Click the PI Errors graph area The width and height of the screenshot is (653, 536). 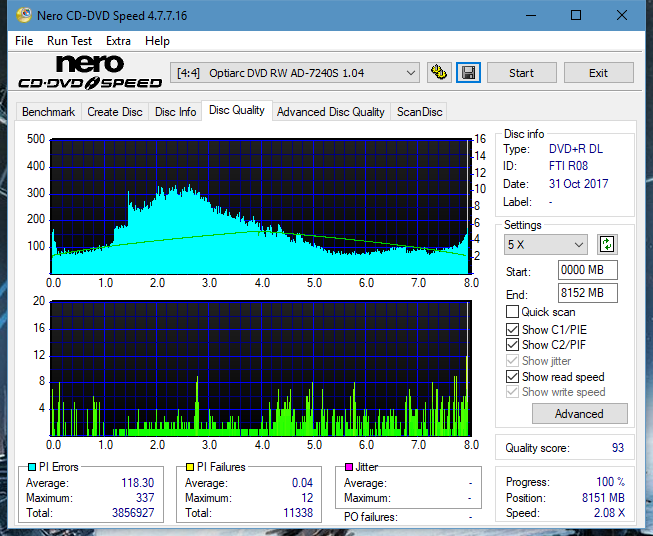[261, 206]
